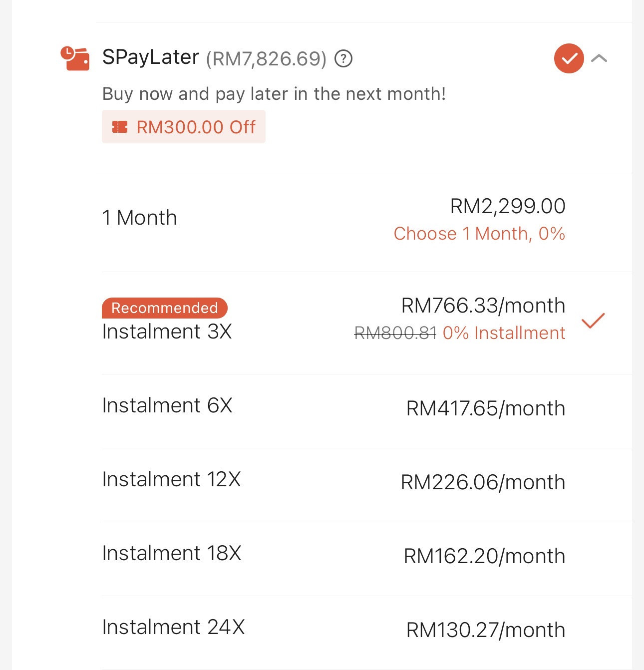Tap the Choose 1 Month, 0% link
This screenshot has width=644, height=670.
pos(479,234)
